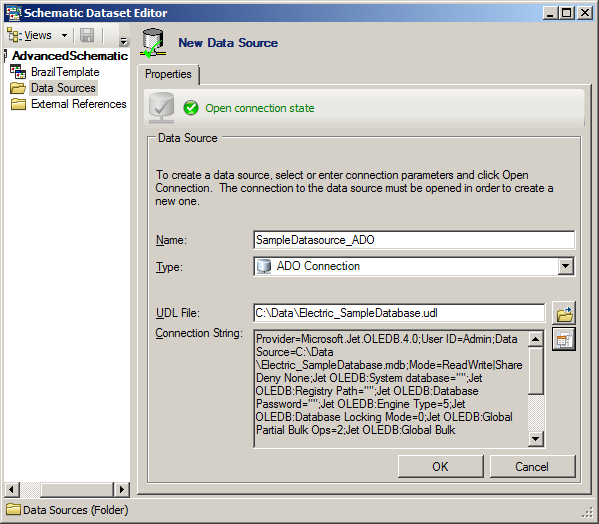Switch to the Properties tab
Image resolution: width=599 pixels, height=524 pixels.
pos(168,74)
